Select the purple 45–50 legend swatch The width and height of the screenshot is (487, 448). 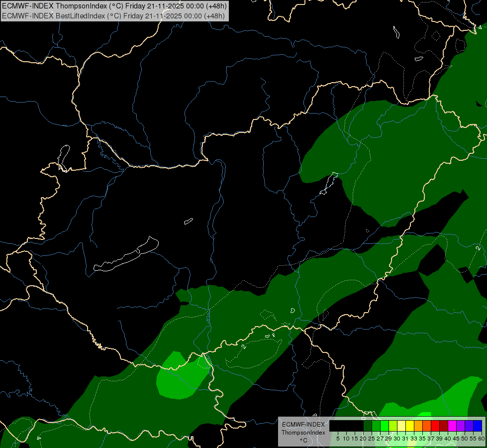(461, 426)
